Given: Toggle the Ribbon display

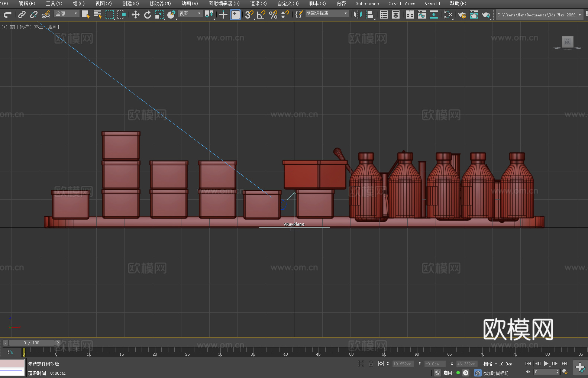Looking at the screenshot, I should click(x=410, y=14).
